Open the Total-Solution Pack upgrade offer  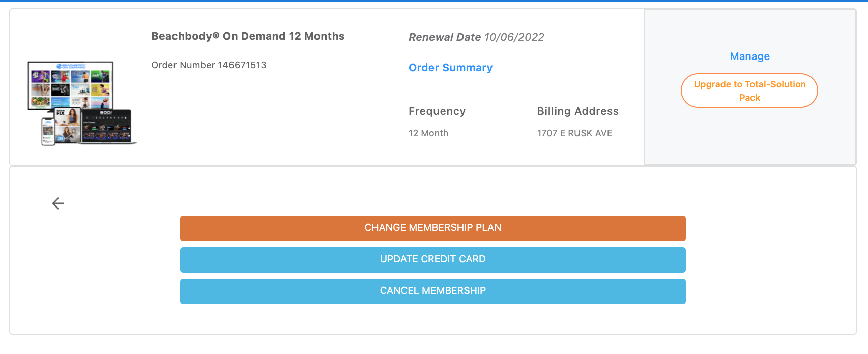tap(749, 91)
